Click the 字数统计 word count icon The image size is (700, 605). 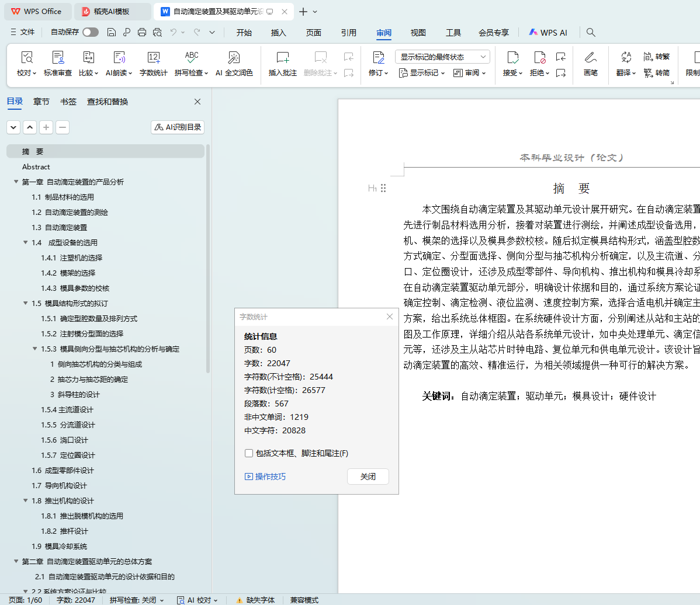pyautogui.click(x=153, y=58)
